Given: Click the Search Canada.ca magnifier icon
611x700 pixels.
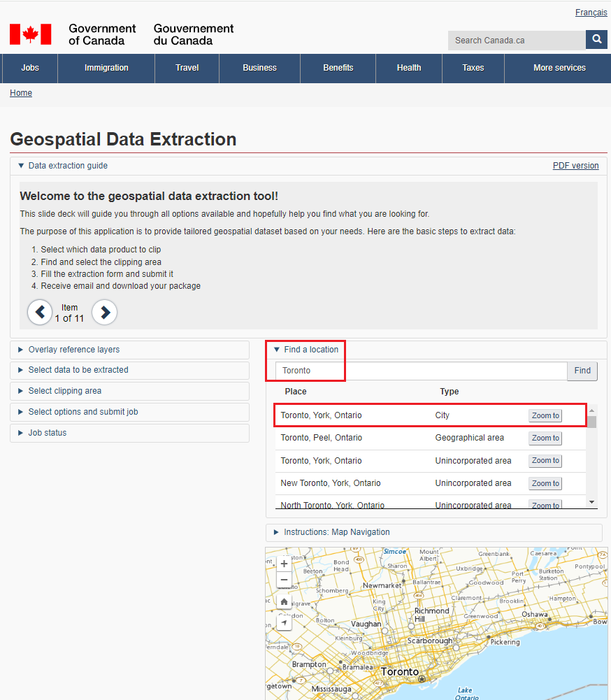Looking at the screenshot, I should 596,40.
